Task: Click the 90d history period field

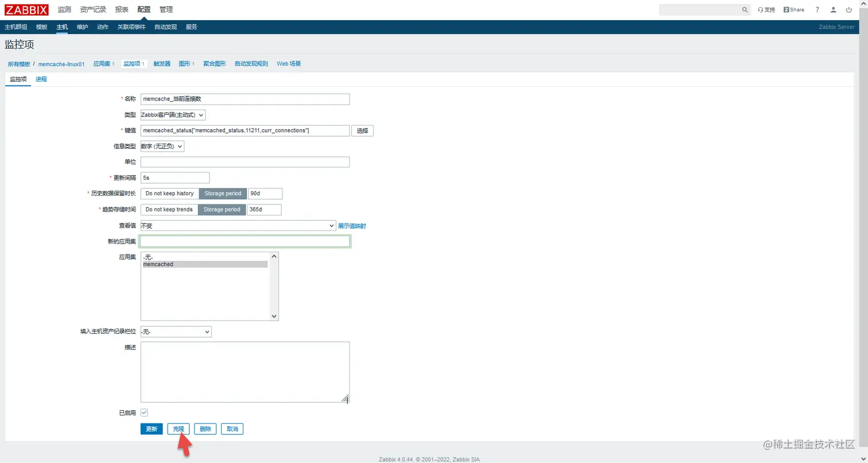Action: coord(265,194)
